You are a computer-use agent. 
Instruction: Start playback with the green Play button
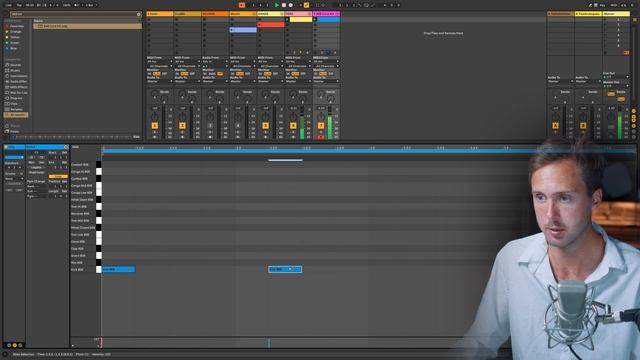277,5
